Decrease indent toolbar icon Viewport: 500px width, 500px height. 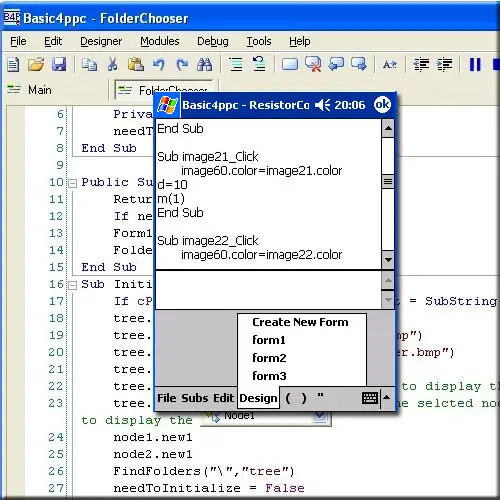421,64
